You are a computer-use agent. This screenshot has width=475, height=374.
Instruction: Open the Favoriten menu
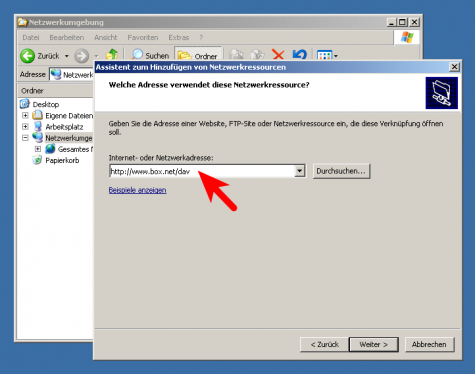coord(143,37)
